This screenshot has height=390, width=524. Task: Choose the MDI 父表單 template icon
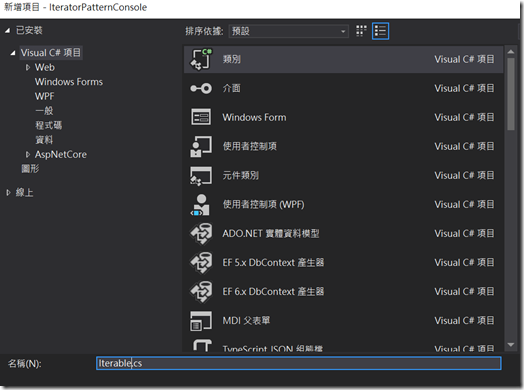(x=201, y=321)
